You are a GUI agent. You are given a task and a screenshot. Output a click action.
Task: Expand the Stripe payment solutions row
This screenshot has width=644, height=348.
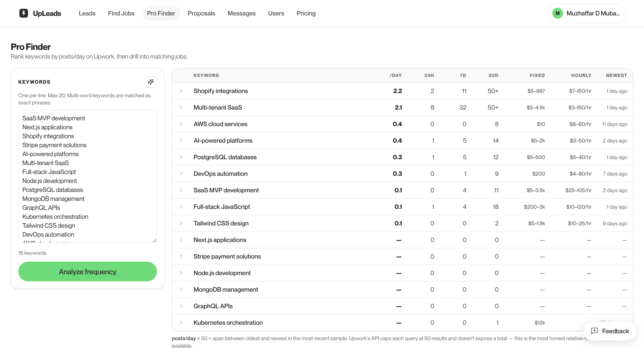pyautogui.click(x=181, y=256)
